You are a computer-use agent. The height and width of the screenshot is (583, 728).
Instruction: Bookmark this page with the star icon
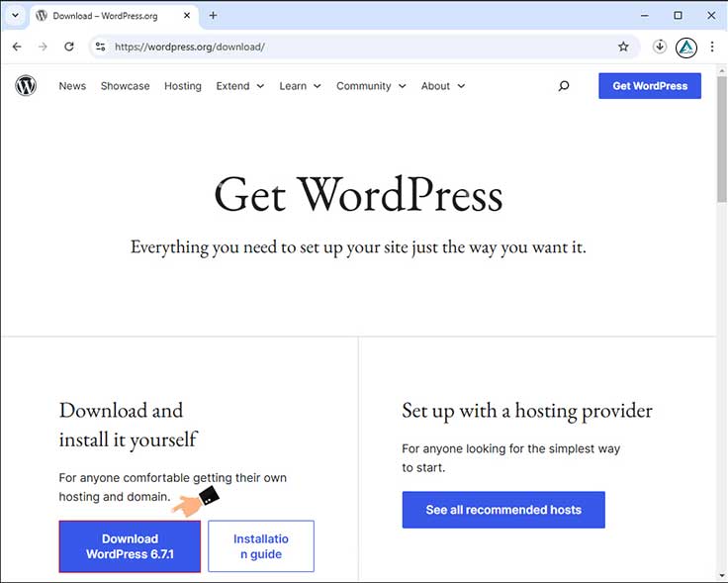623,47
